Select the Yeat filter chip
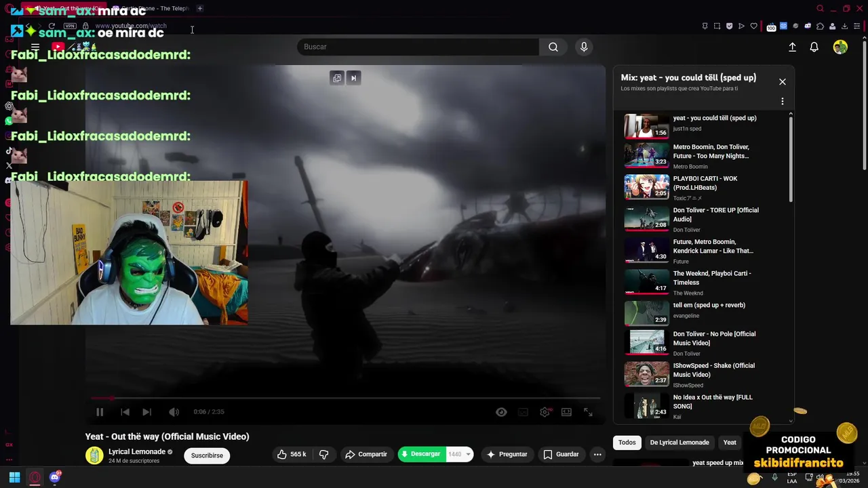Viewport: 868px width, 488px height. point(730,443)
